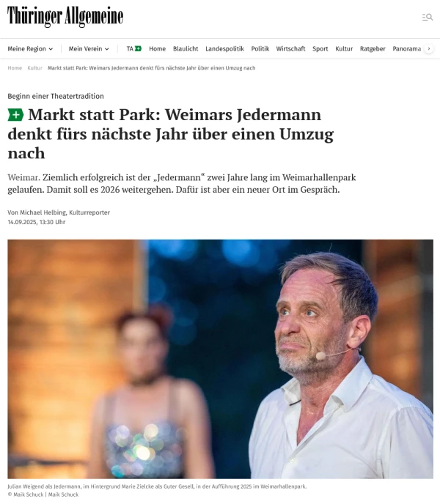The height and width of the screenshot is (504, 440).
Task: Open the search and menu icon
Action: [428, 17]
